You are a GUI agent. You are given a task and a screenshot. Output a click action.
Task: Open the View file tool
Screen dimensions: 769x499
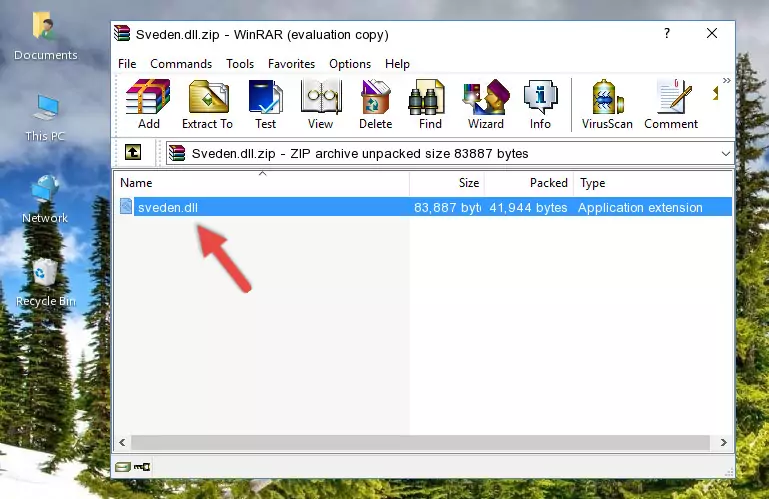pos(321,104)
